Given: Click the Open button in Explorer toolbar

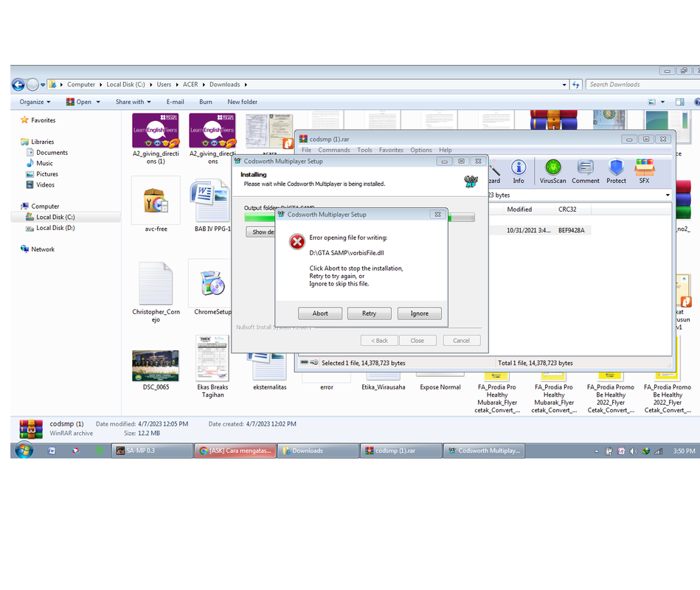Looking at the screenshot, I should click(x=79, y=102).
